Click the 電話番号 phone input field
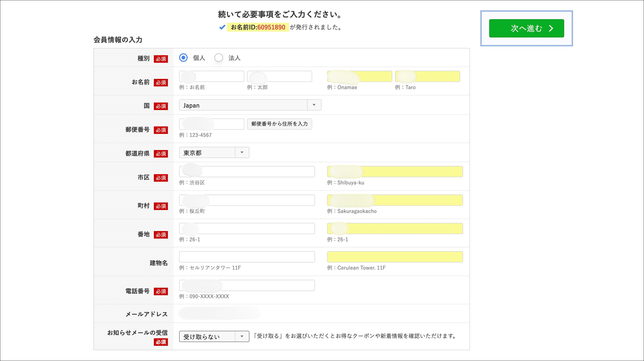Image resolution: width=644 pixels, height=361 pixels. click(x=247, y=286)
